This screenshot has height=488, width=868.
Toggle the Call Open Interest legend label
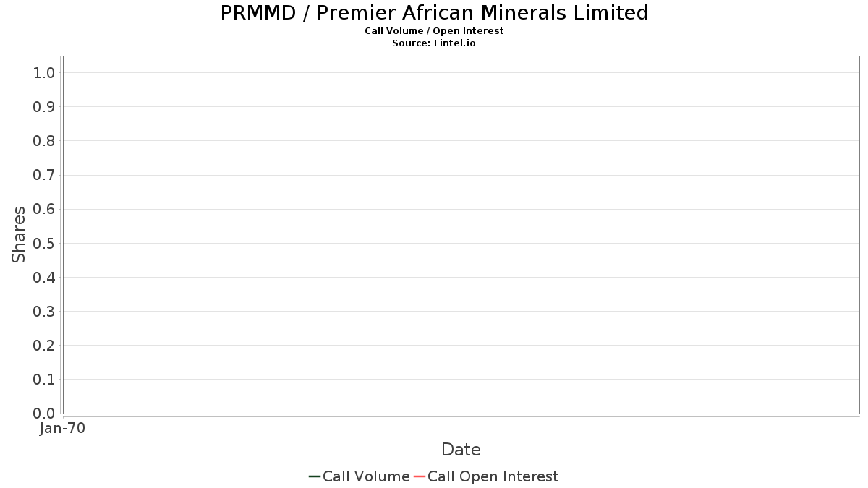493,476
